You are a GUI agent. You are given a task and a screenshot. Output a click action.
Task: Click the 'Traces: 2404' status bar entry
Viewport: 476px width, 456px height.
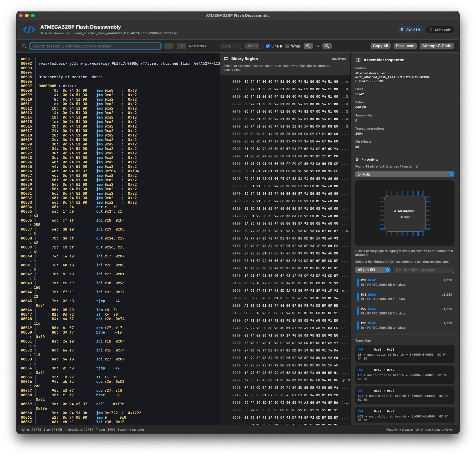[105, 430]
